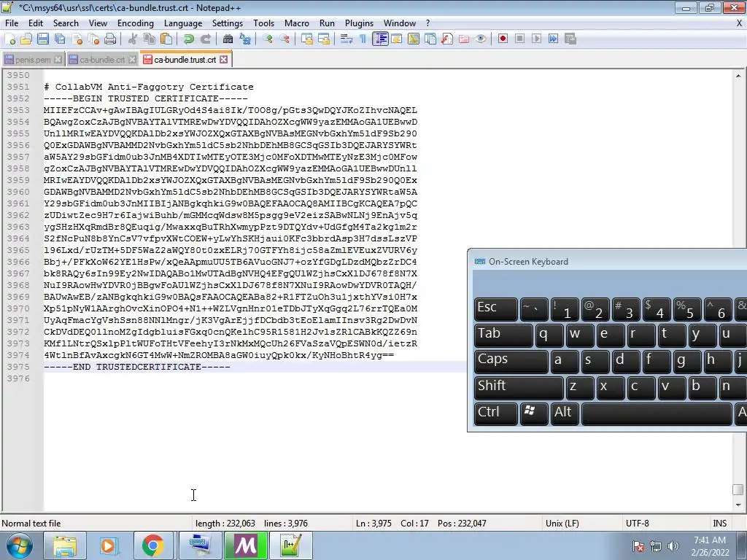747x560 pixels.
Task: Click the macro Playback icon
Action: (536, 39)
